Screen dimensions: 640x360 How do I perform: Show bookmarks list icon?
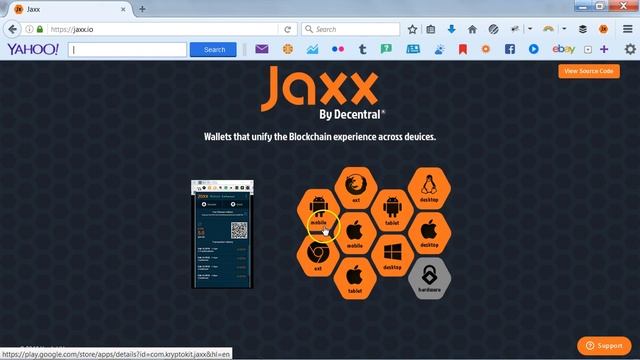(x=431, y=29)
